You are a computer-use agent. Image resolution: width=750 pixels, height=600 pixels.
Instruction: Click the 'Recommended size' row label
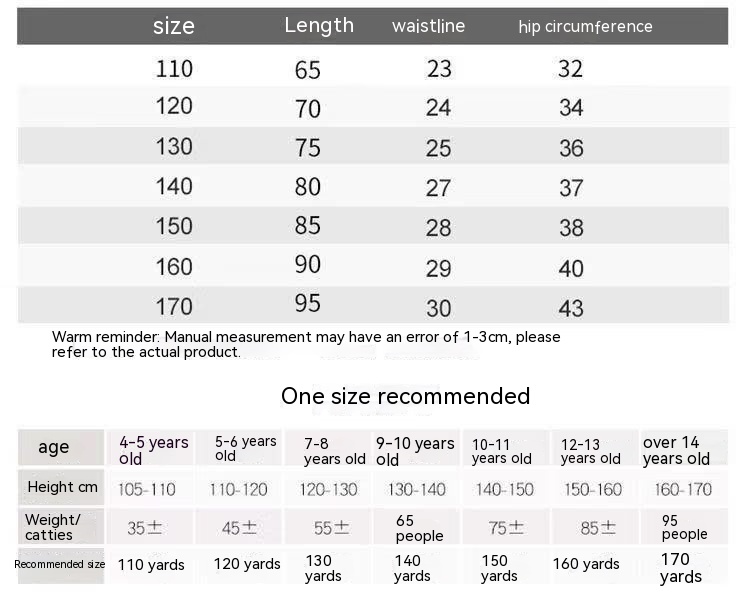(60, 564)
